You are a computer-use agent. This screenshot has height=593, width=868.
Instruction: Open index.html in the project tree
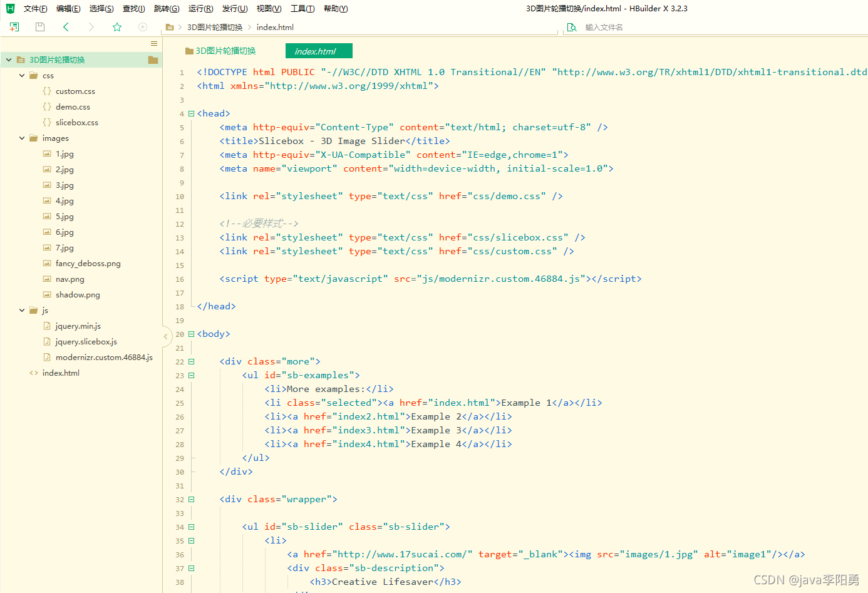[61, 373]
